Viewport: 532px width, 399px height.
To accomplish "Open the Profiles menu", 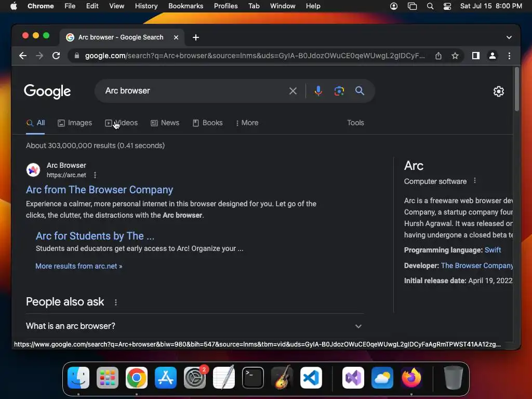I will click(225, 6).
